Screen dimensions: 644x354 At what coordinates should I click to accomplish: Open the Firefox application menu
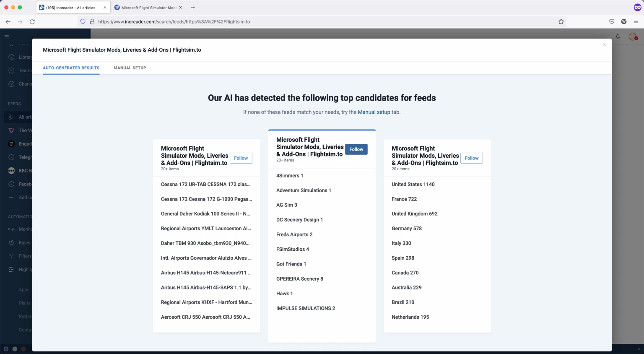click(x=636, y=21)
